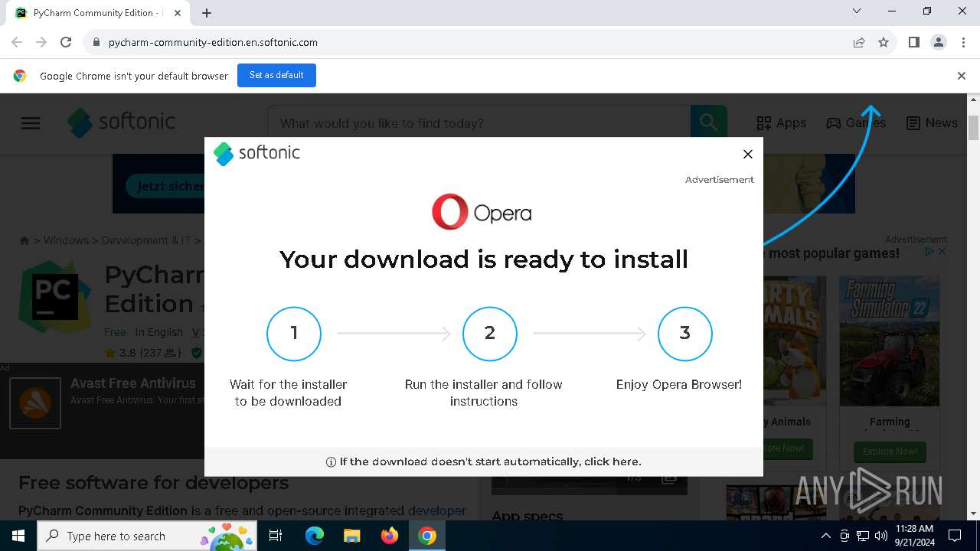Screen dimensions: 980x551
Task: Close the Softonic Opera ad popup
Action: tap(748, 154)
